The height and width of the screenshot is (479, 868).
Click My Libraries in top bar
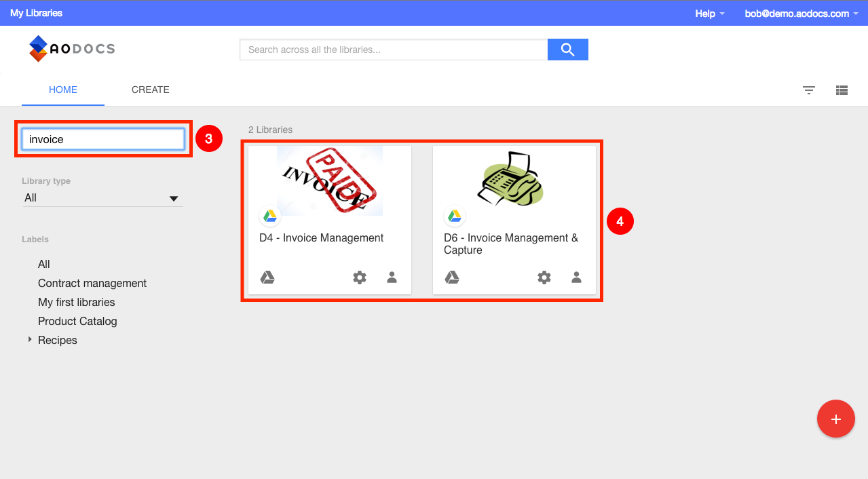click(37, 14)
